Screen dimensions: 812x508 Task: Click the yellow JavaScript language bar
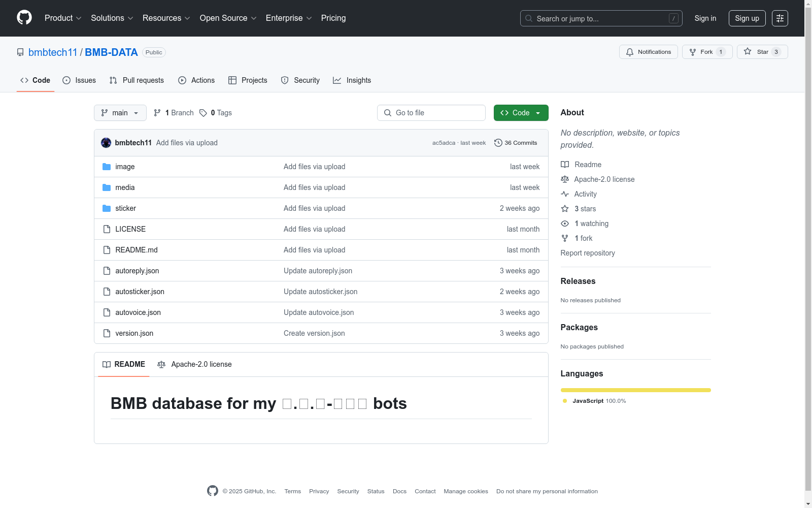coord(636,390)
